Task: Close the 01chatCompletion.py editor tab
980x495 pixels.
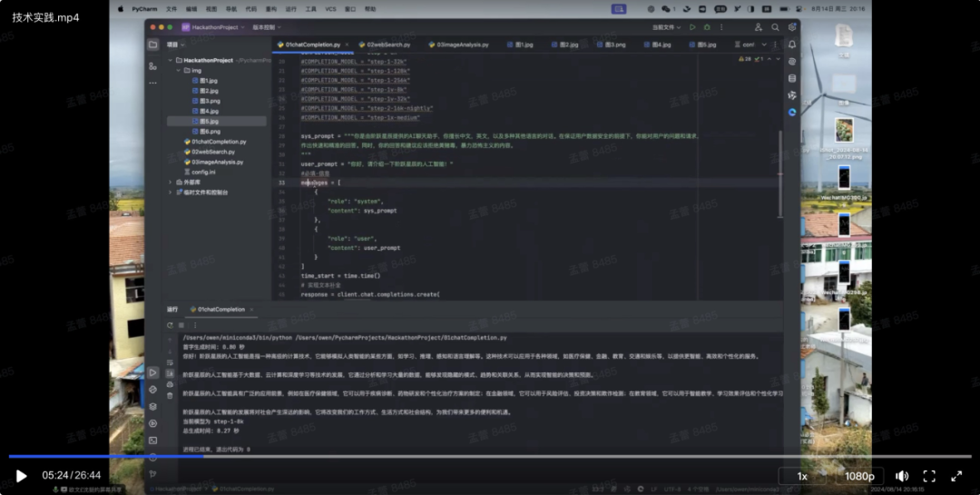Action: tap(347, 45)
